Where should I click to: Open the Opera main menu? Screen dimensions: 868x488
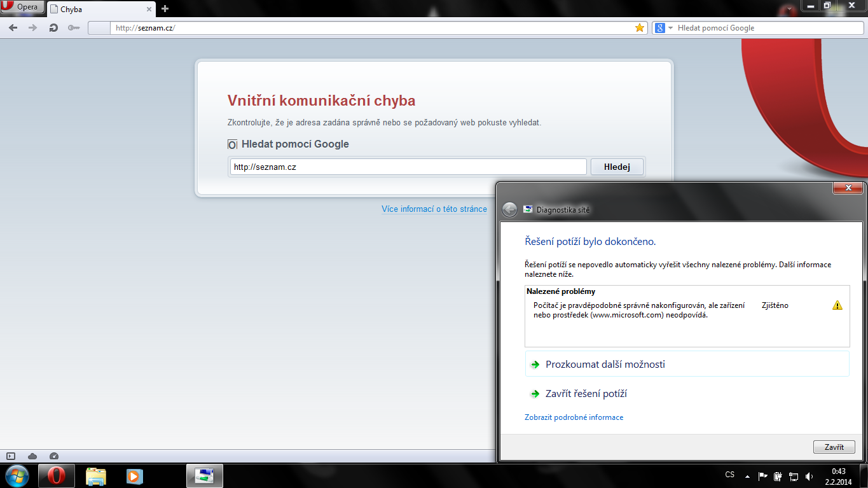22,7
